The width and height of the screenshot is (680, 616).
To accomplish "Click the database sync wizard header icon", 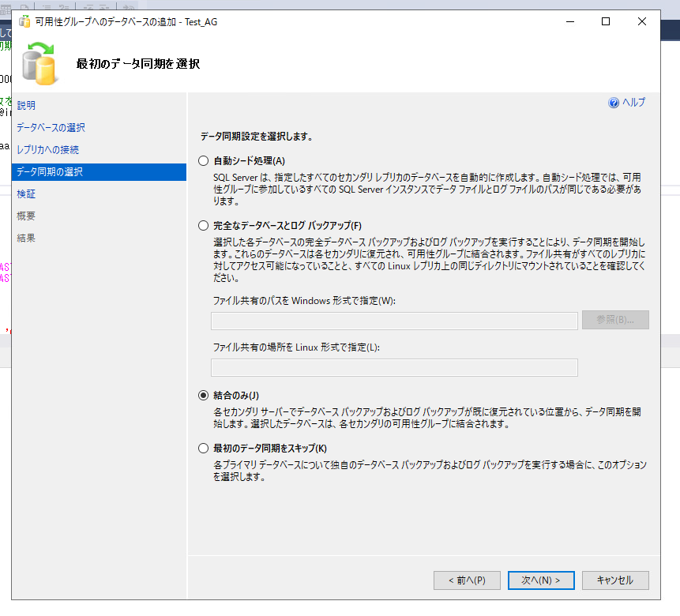I will [39, 63].
